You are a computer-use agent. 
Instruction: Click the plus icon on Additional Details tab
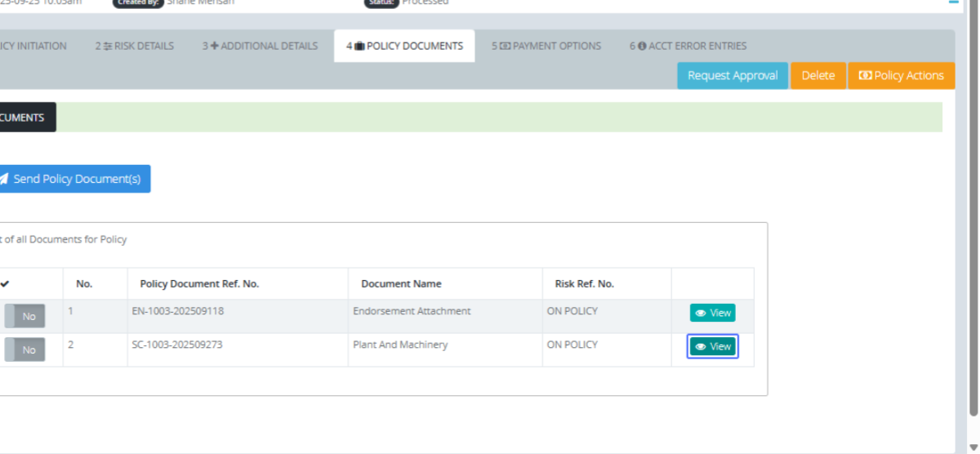(x=215, y=47)
